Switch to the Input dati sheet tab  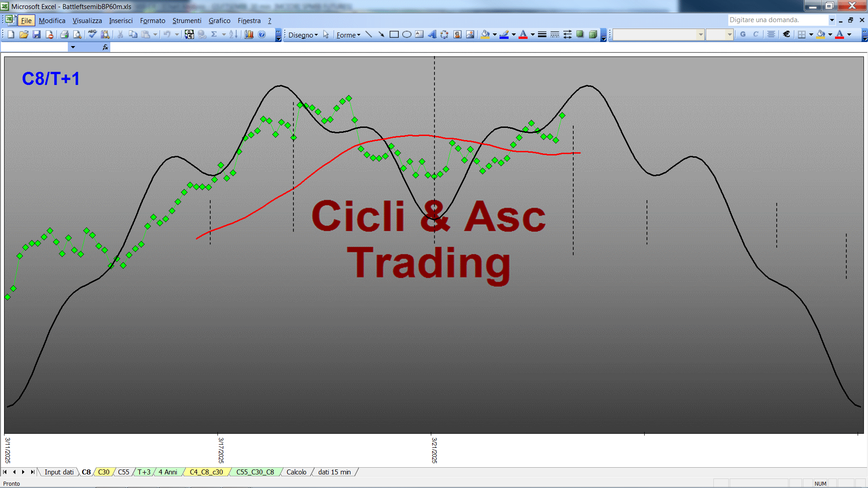tap(59, 472)
